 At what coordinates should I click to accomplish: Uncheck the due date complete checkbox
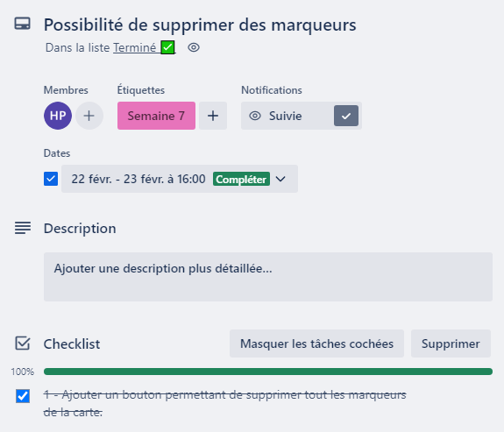pyautogui.click(x=51, y=179)
